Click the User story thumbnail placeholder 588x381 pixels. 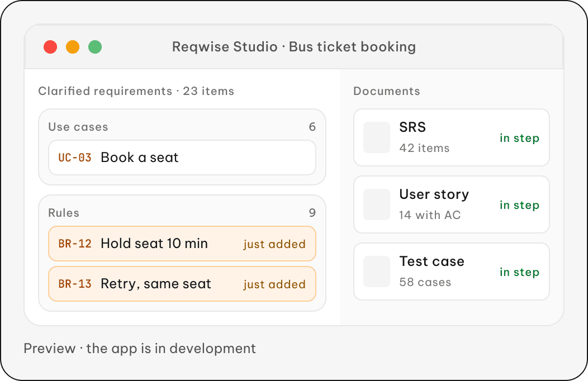pyautogui.click(x=377, y=204)
